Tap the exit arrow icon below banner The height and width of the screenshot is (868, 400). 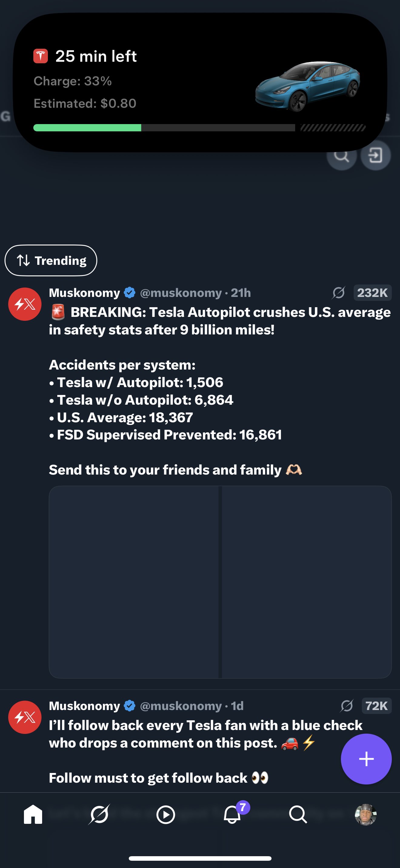(375, 155)
